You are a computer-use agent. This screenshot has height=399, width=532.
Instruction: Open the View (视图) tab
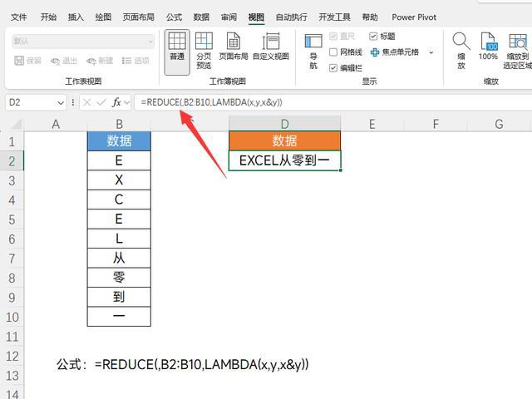(256, 17)
